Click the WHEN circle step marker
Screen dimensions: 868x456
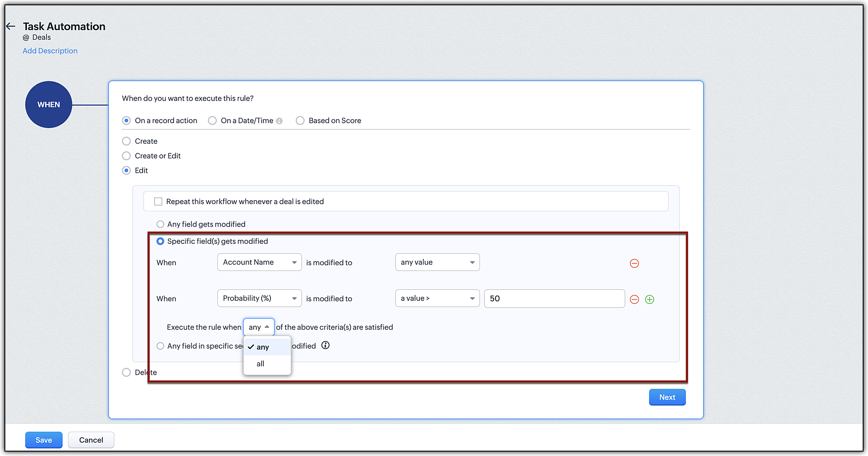point(49,105)
